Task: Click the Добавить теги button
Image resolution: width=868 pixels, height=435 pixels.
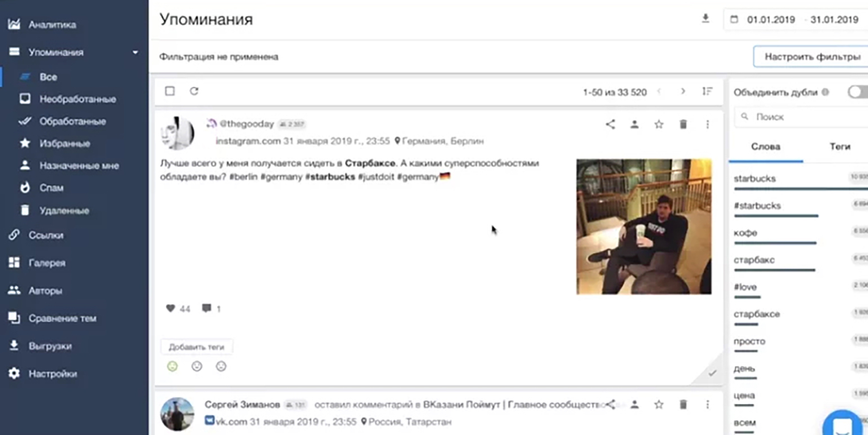Action: click(196, 347)
